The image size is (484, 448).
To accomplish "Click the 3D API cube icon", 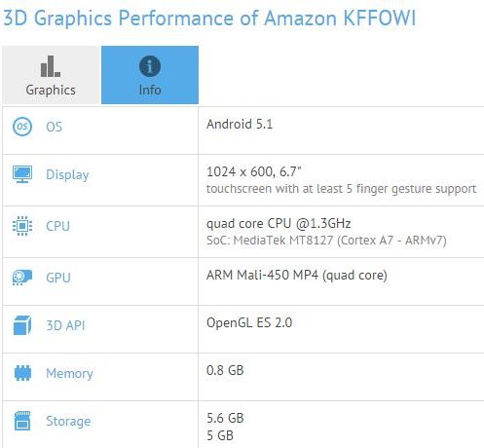I will tap(22, 325).
